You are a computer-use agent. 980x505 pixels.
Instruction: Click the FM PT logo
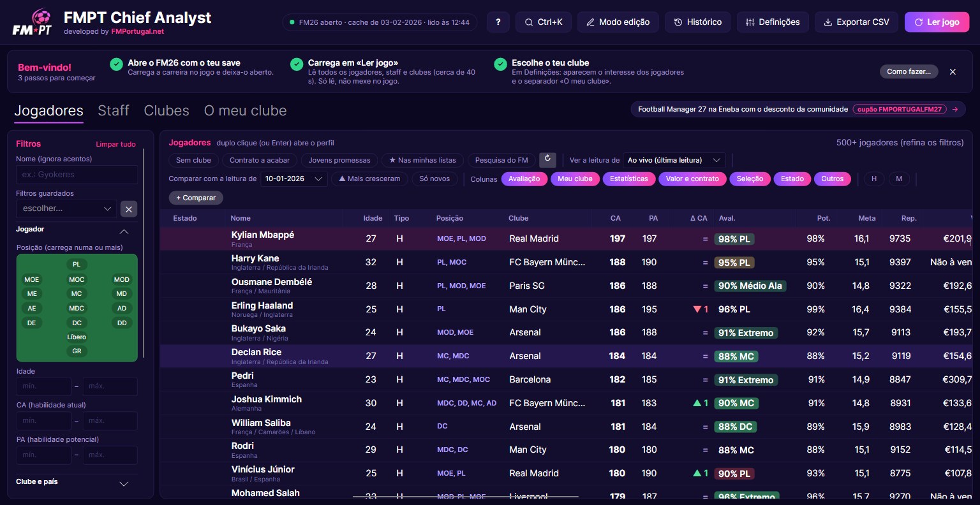coord(32,22)
